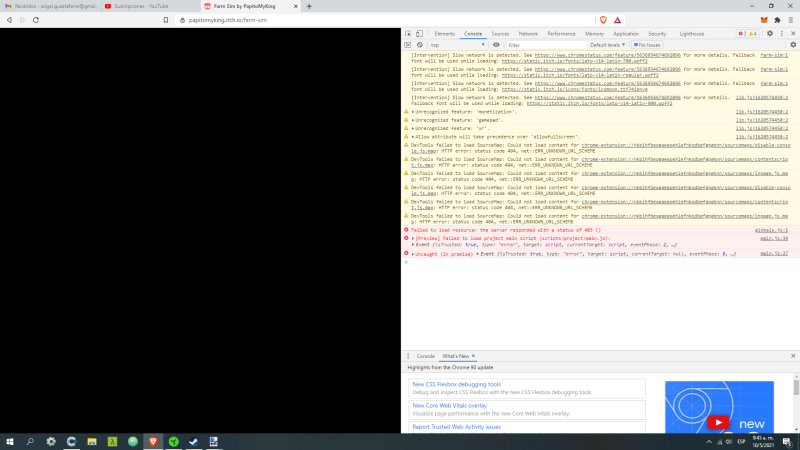
Task: Create a live expression (eye icon)
Action: click(x=496, y=45)
